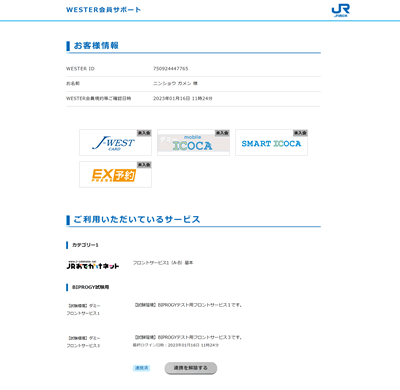The height and width of the screenshot is (390, 400).
Task: Open the EX予約 service banner
Action: [115, 174]
